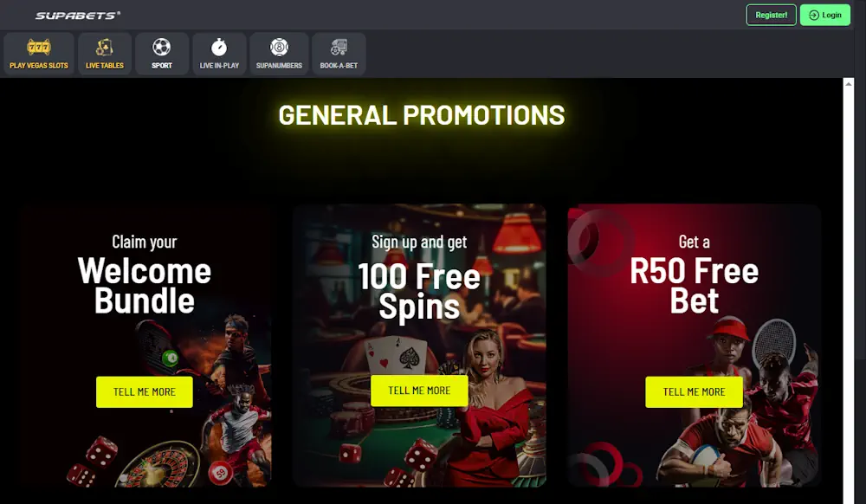The height and width of the screenshot is (504, 866).
Task: Click the General Promotions heading
Action: 422,115
